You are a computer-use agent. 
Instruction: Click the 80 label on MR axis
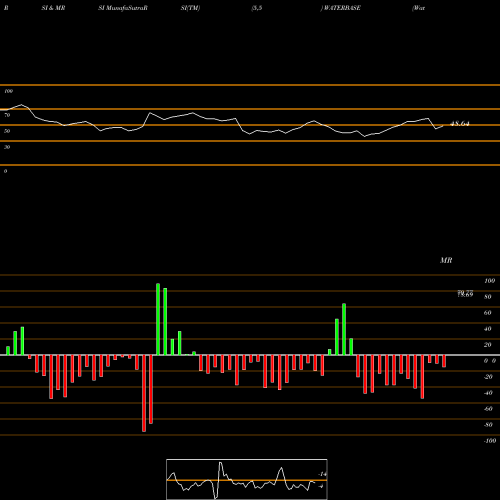tap(488, 297)
